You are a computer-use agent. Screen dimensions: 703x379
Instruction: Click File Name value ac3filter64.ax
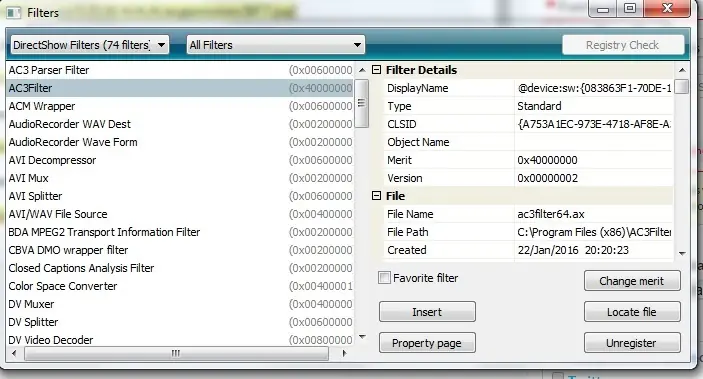click(x=551, y=214)
